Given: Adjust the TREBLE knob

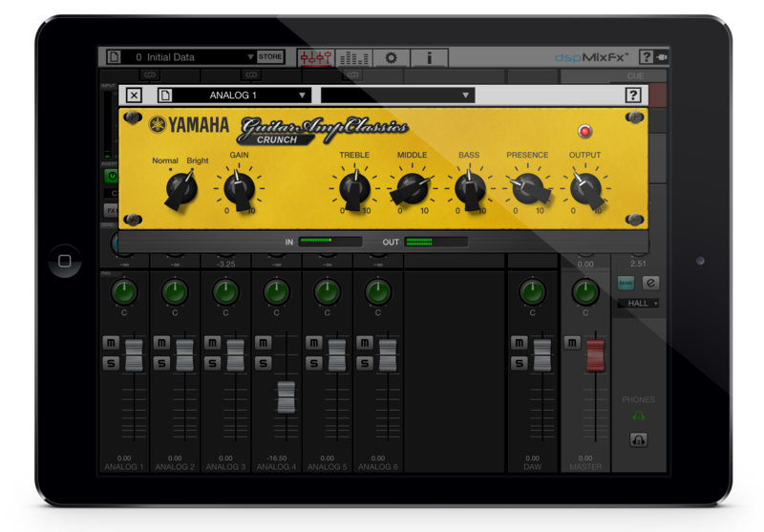Looking at the screenshot, I should point(354,189).
